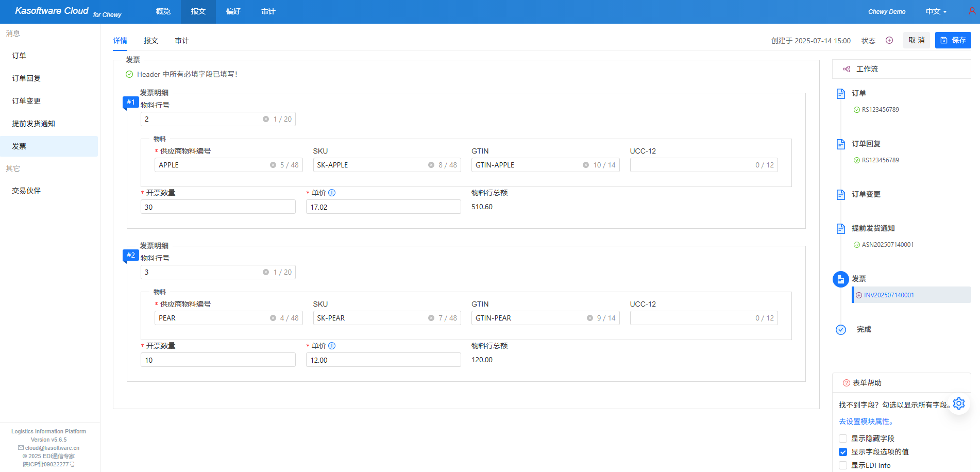Collapse invoice detail item #1 badge

tap(131, 102)
